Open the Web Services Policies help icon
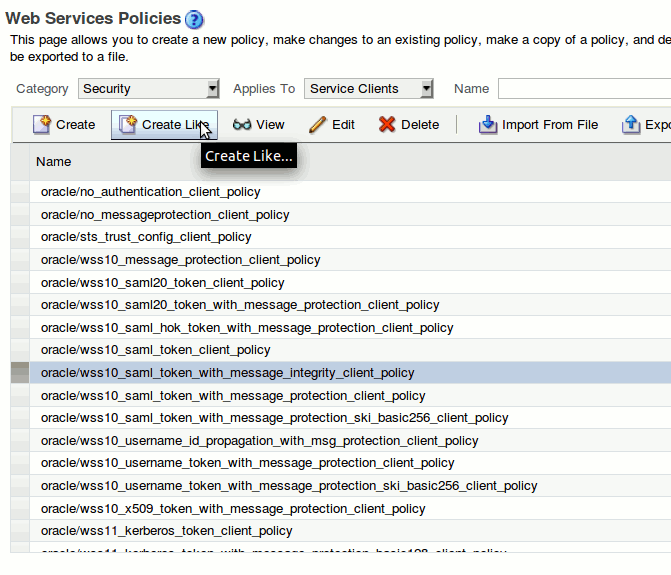This screenshot has width=671, height=575. point(195,19)
